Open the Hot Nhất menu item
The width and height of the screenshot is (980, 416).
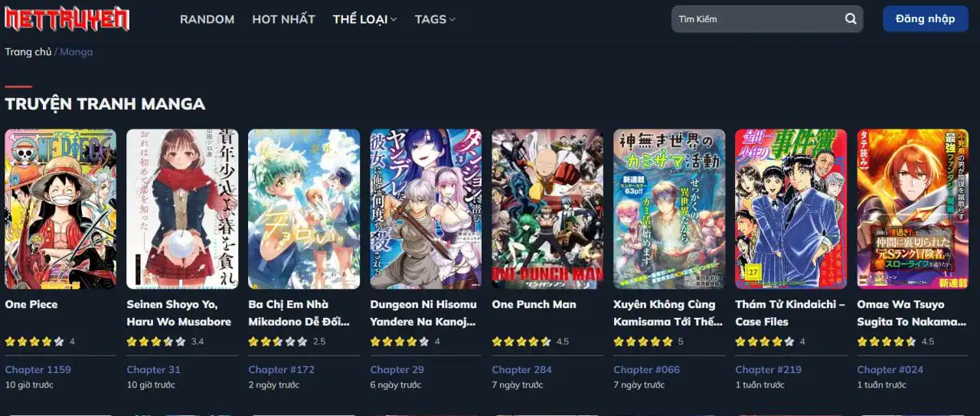284,19
